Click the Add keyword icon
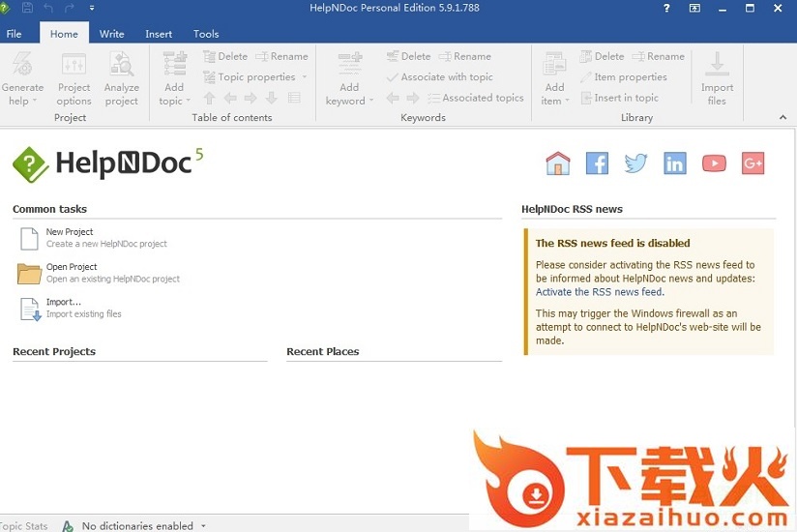Image resolution: width=797 pixels, height=532 pixels. pos(350,65)
